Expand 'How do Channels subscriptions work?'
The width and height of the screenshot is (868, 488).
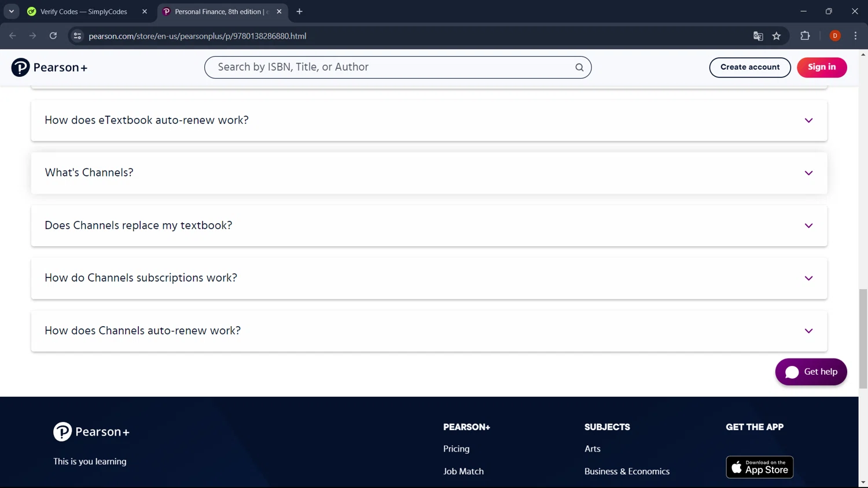(x=429, y=278)
